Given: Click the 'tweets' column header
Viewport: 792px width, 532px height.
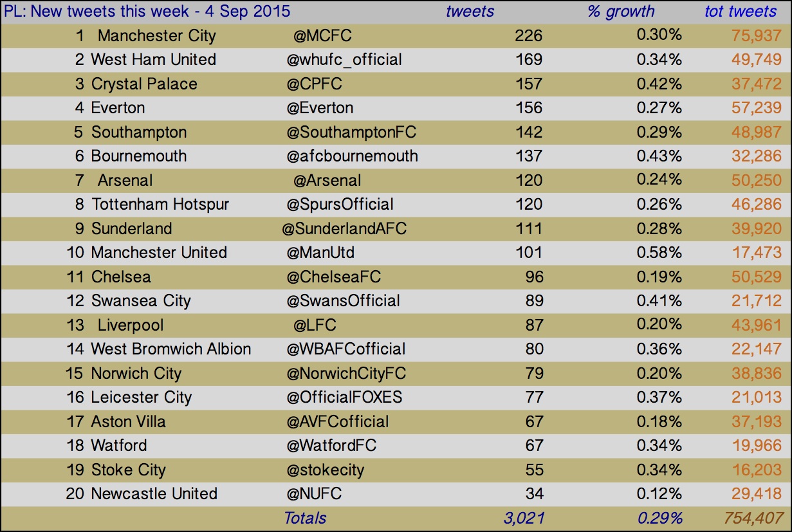Looking at the screenshot, I should coord(470,11).
